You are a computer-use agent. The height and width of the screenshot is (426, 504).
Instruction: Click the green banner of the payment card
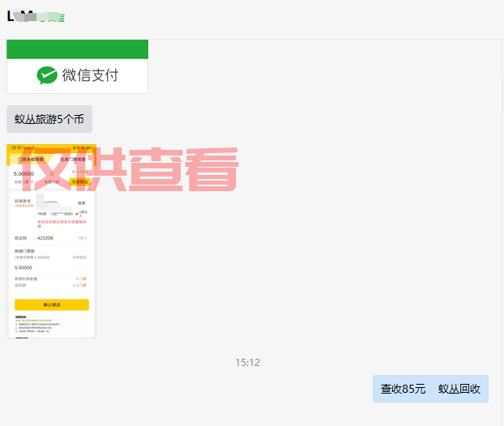tap(77, 49)
